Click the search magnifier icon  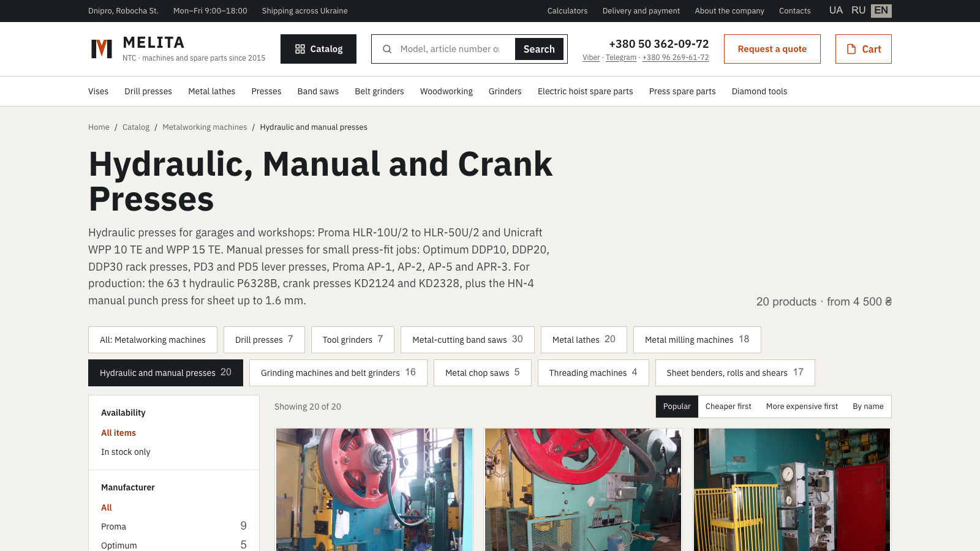pos(387,49)
